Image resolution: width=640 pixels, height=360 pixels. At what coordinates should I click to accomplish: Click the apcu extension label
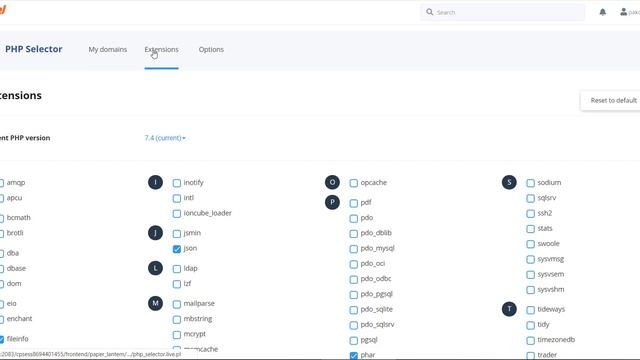[x=14, y=198]
